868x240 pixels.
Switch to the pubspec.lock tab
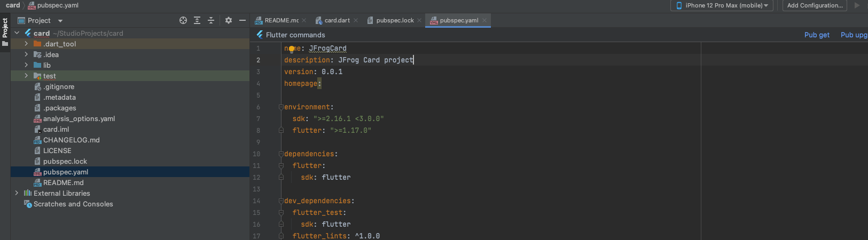pos(395,20)
